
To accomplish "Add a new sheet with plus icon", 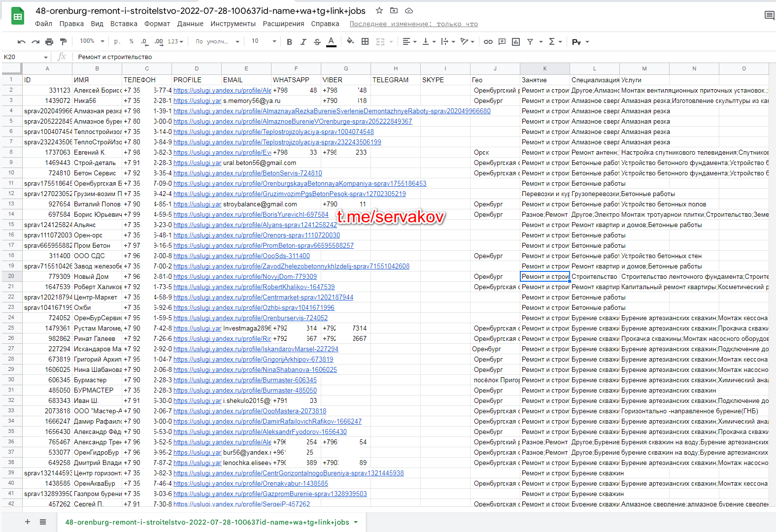I will point(28,522).
